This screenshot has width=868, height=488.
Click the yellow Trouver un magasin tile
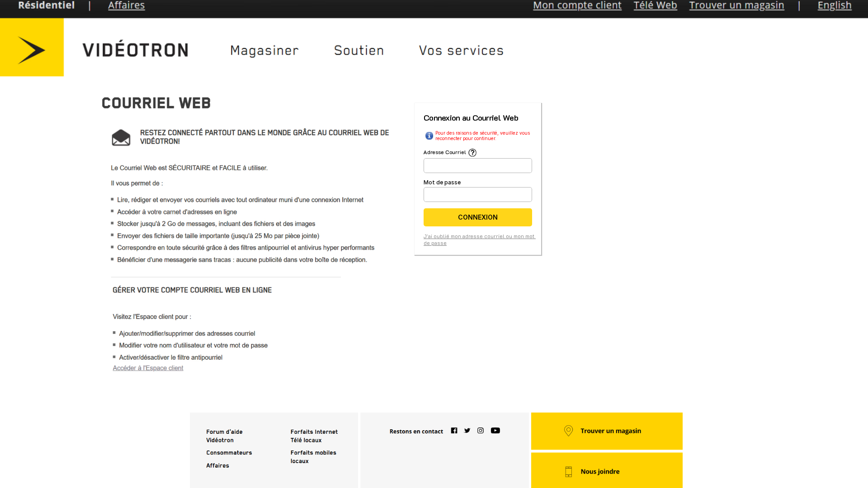point(607,431)
